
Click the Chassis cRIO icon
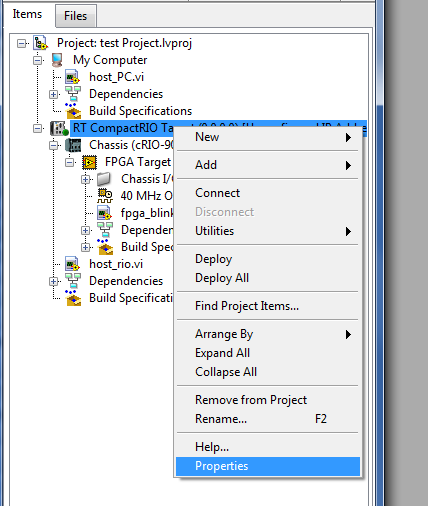tap(73, 145)
